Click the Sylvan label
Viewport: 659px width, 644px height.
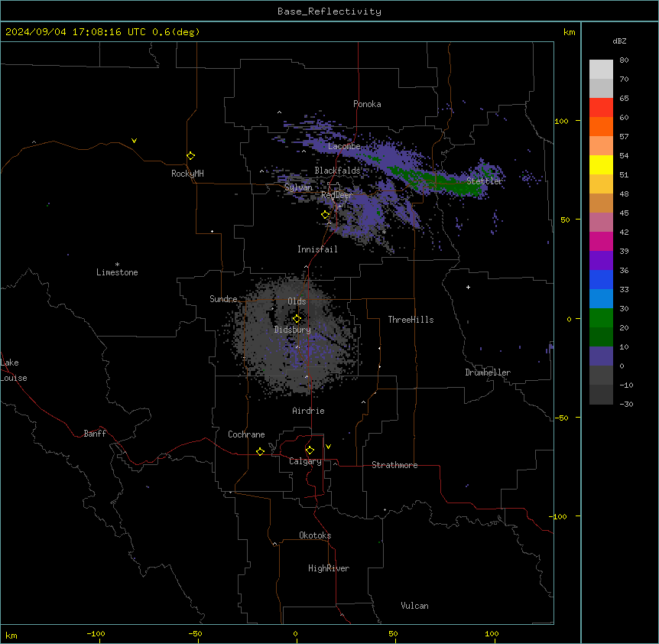298,187
